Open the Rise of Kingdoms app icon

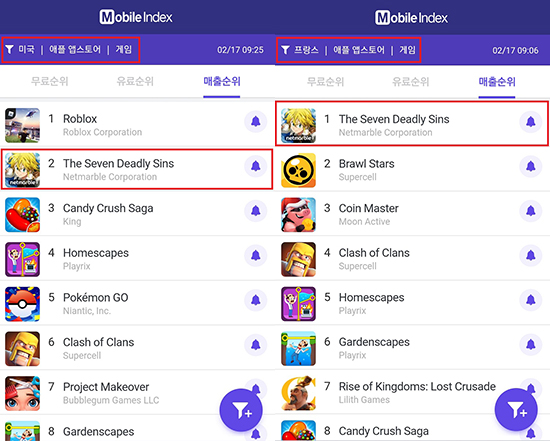[298, 393]
